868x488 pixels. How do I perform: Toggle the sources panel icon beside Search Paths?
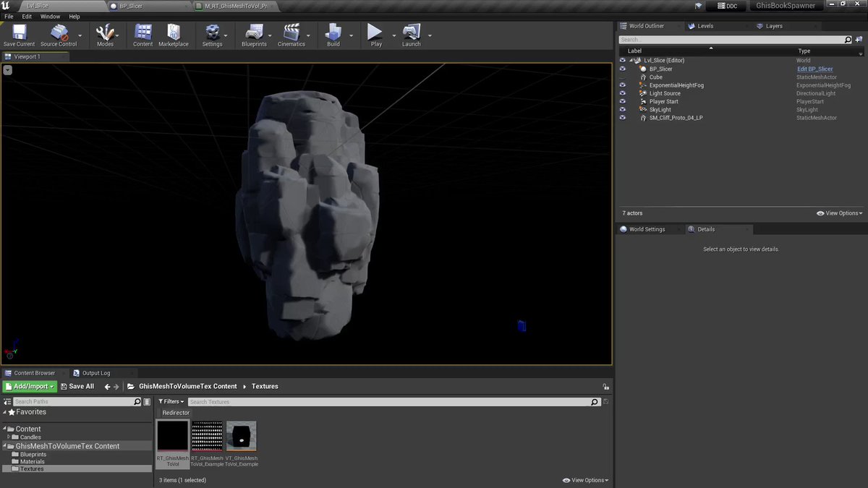click(7, 402)
